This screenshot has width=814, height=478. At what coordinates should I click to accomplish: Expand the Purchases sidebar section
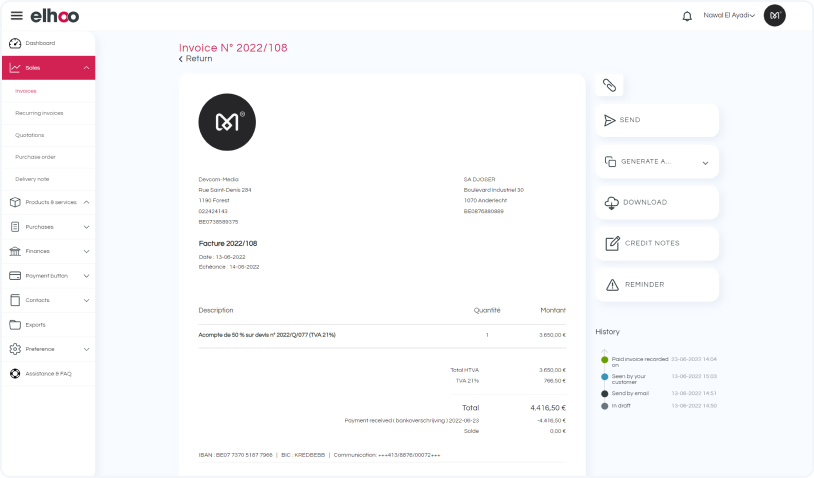tap(86, 227)
